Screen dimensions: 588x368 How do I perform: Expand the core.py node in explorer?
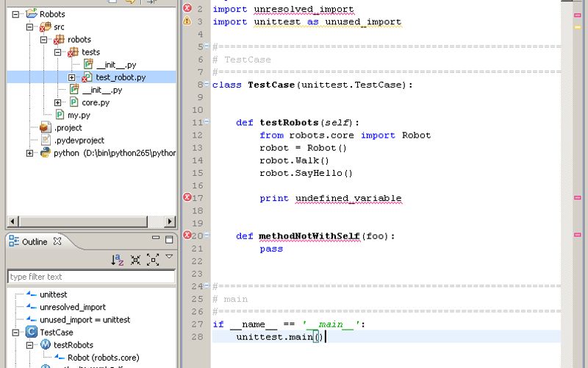(x=58, y=102)
